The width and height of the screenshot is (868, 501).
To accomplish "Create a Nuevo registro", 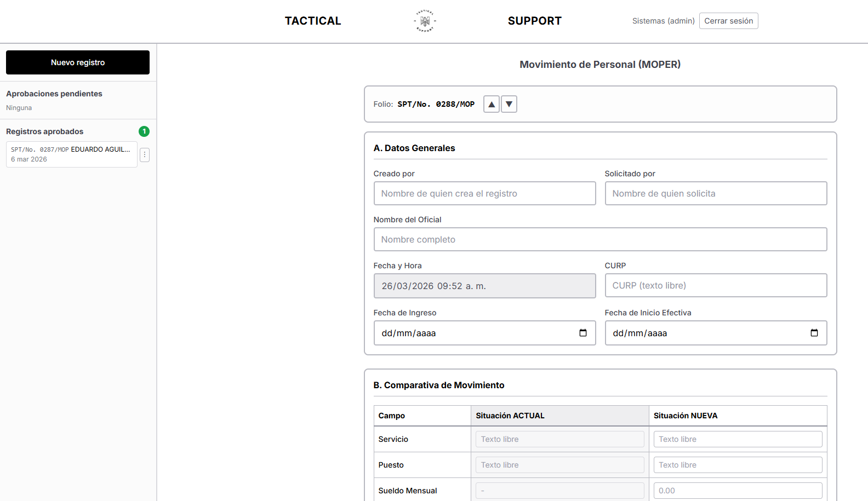I will [x=78, y=62].
